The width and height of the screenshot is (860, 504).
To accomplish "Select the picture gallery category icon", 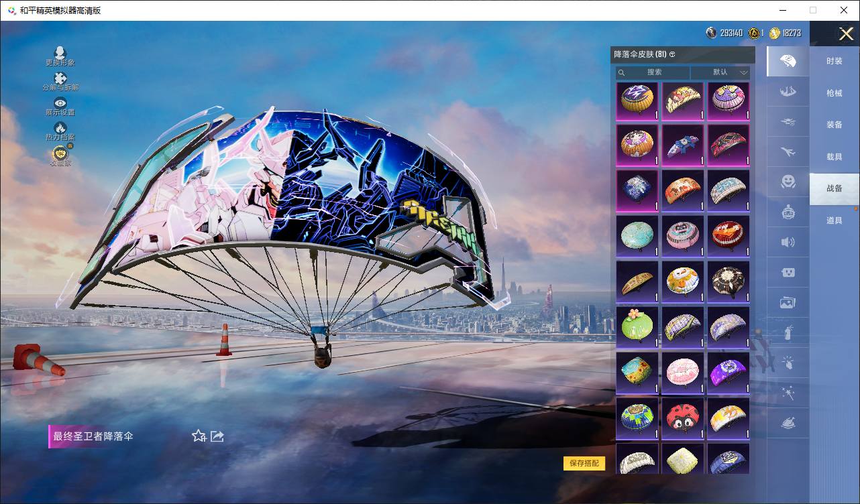I will click(788, 303).
